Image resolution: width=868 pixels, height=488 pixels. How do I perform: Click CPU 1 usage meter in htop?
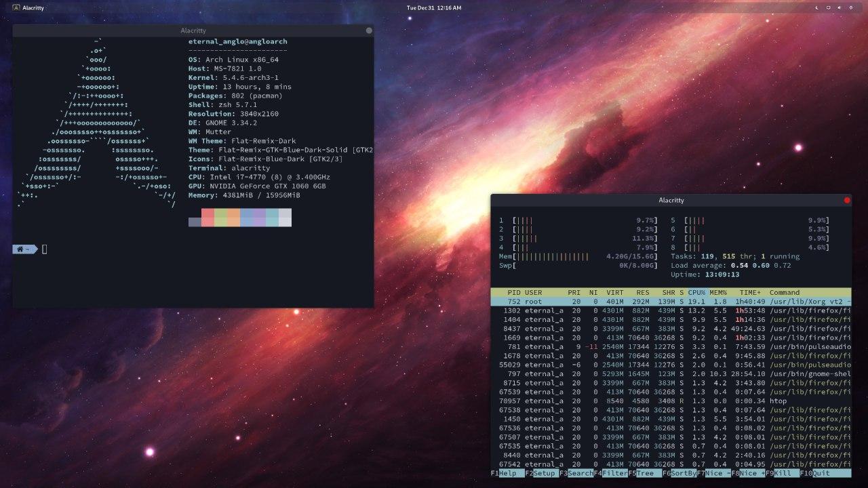click(578, 220)
